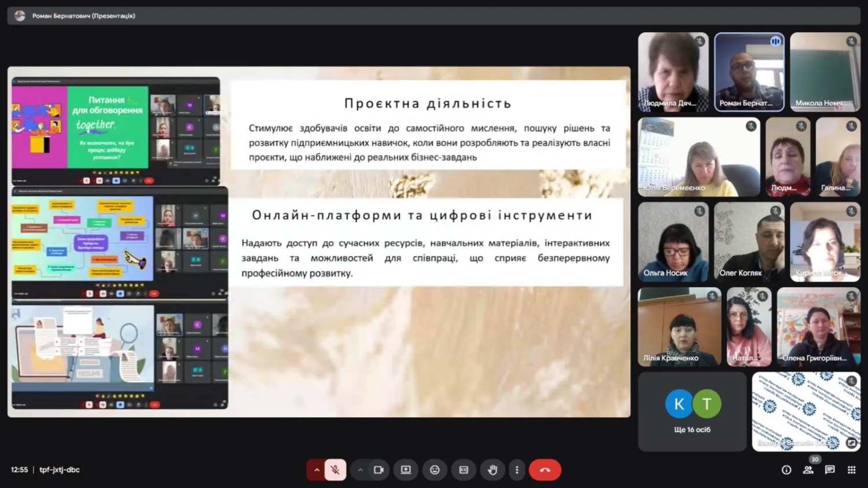The height and width of the screenshot is (488, 868).
Task: Expand the audio settings arrow
Action: tap(317, 470)
